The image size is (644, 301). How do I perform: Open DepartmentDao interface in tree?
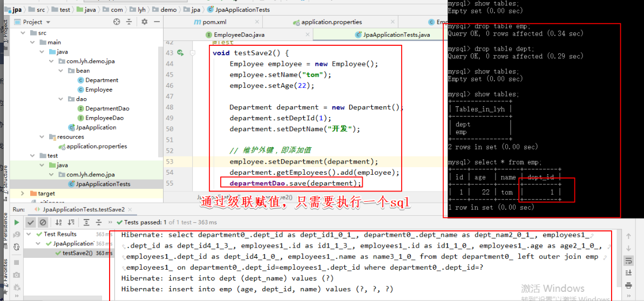coord(103,108)
